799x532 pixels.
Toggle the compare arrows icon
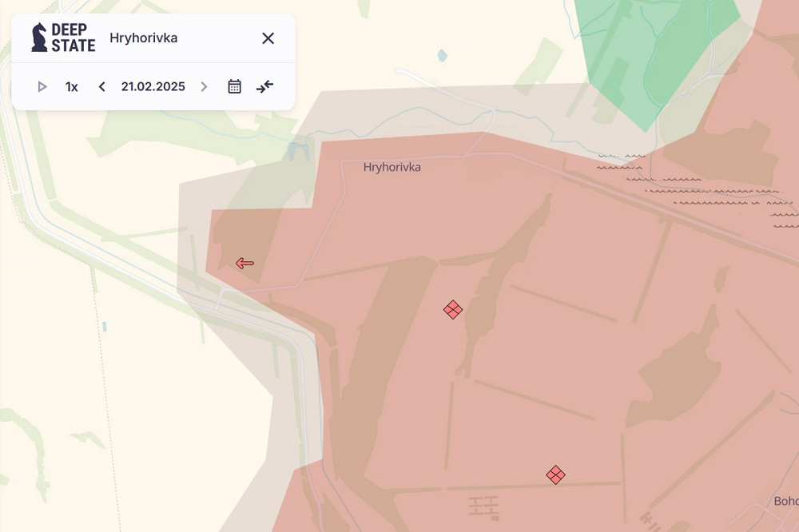264,86
